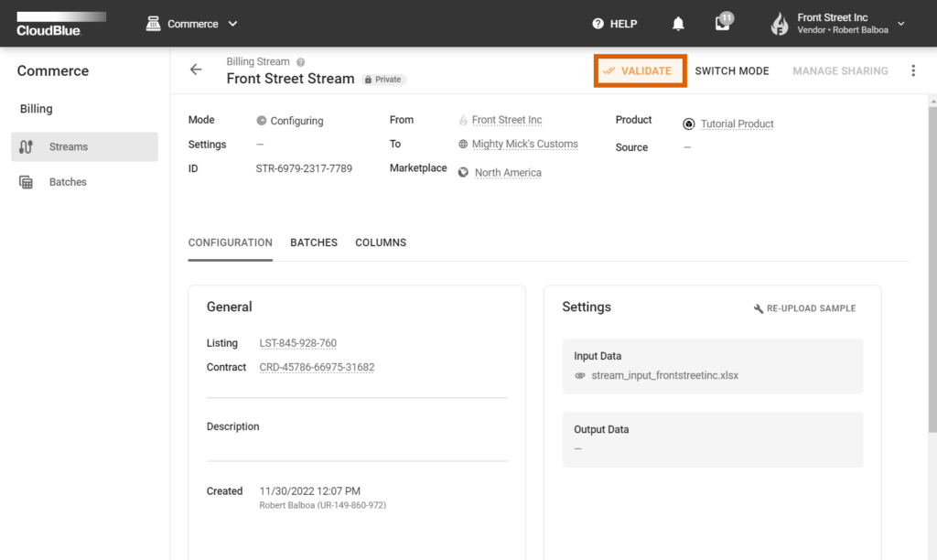937x560 pixels.
Task: Open the Tutorial Product link
Action: point(737,124)
